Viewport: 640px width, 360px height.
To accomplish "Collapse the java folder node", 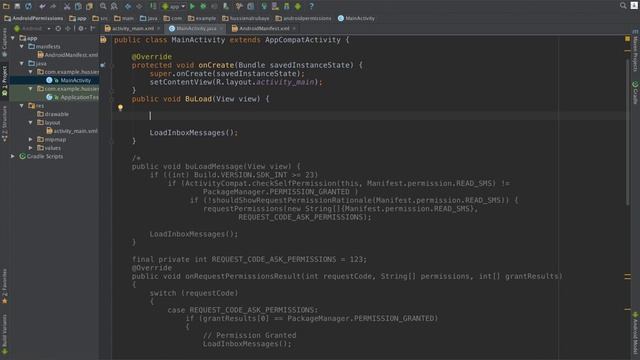I will [x=22, y=63].
